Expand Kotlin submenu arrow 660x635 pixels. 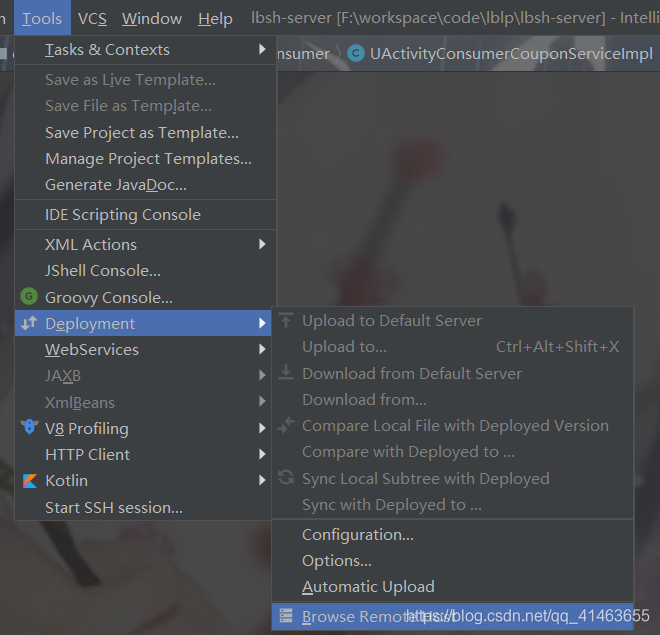pyautogui.click(x=262, y=480)
